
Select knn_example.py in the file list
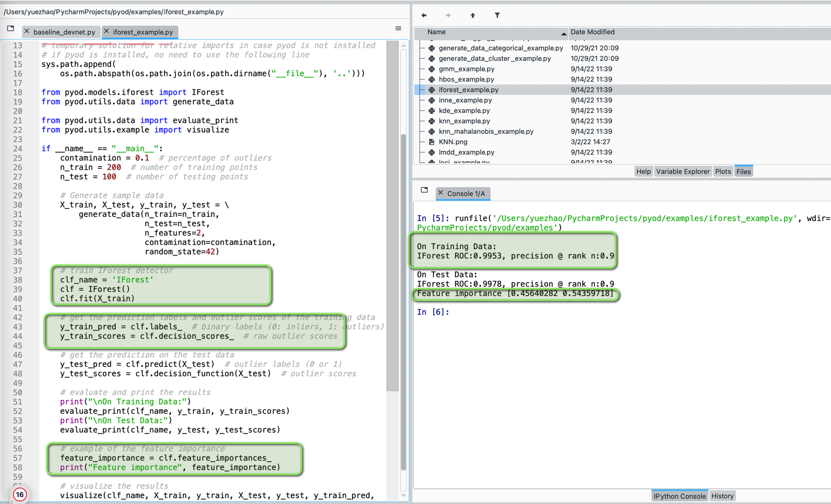click(x=464, y=121)
